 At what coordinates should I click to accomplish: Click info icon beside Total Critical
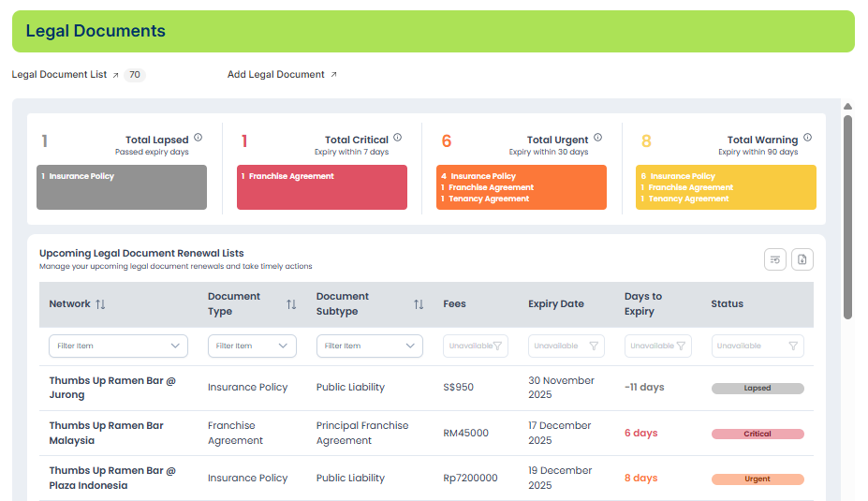pos(397,138)
